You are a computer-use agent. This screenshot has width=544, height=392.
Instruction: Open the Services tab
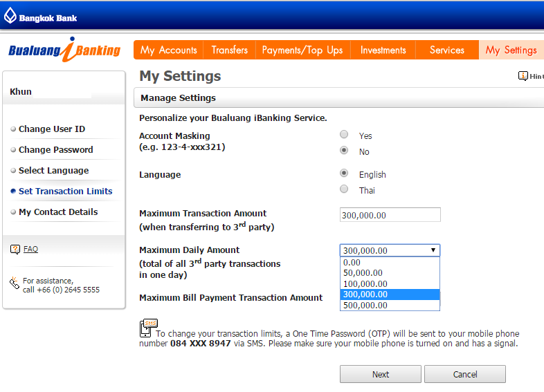point(447,50)
